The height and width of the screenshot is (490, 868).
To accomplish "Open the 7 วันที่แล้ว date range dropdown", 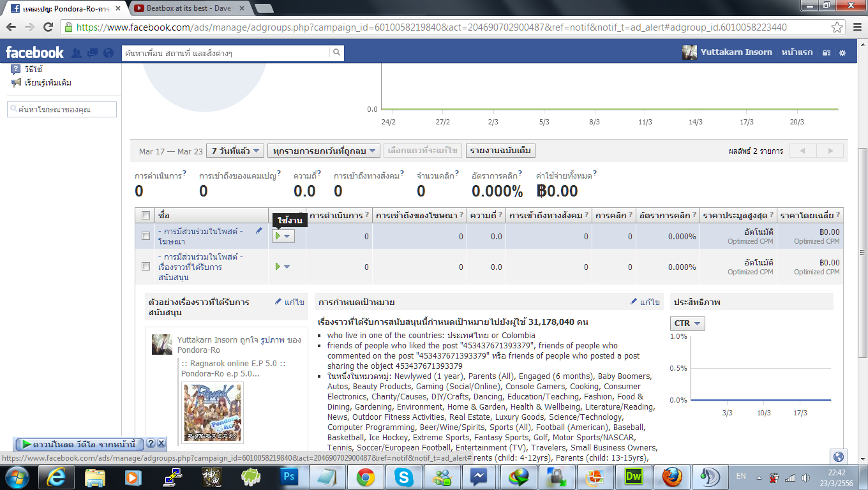I will [x=236, y=151].
